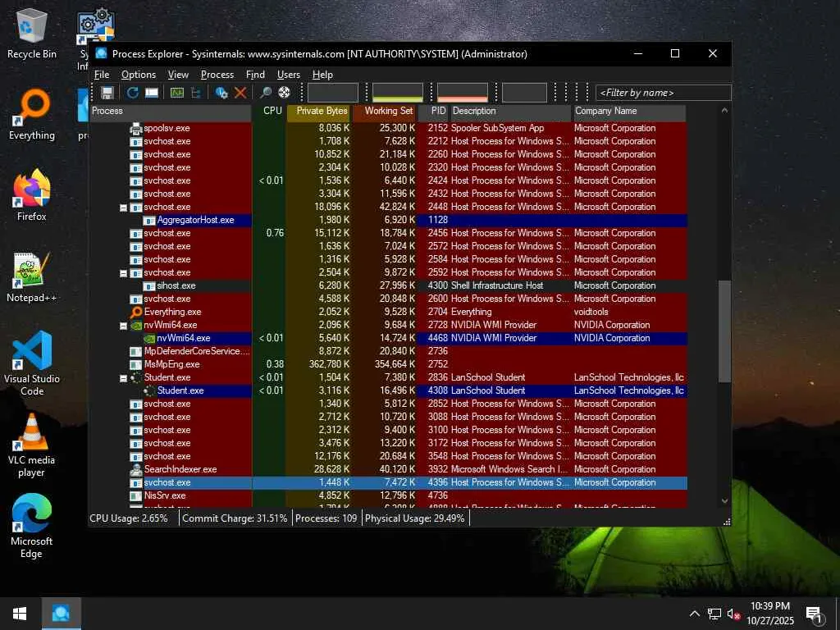This screenshot has height=630, width=840.
Task: Click the CPU usage mini graph in toolbar
Action: click(333, 92)
